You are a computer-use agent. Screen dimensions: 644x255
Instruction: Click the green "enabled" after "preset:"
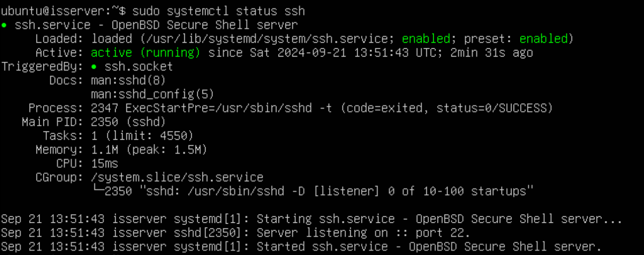(x=544, y=39)
